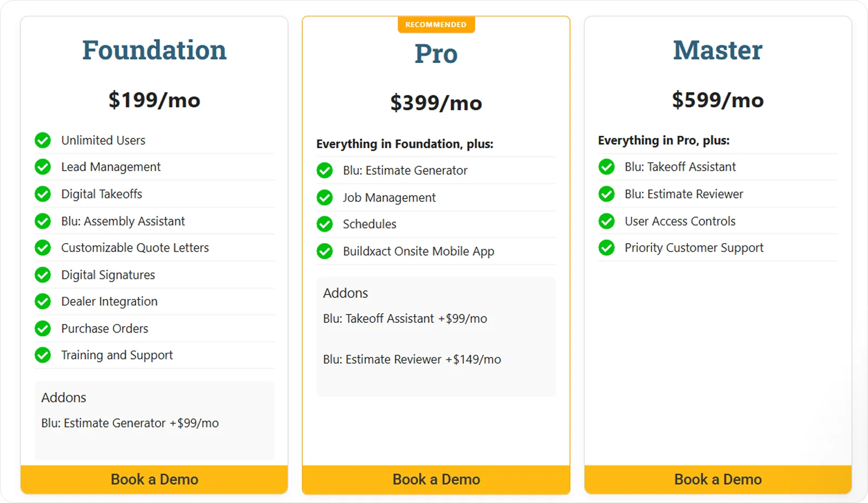Select the Blu: Takeoff Assistant addon in Pro

tap(405, 319)
